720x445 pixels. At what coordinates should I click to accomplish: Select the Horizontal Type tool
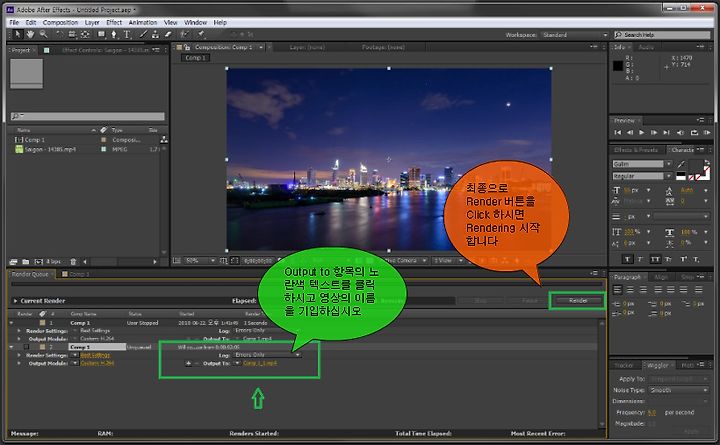[x=127, y=34]
